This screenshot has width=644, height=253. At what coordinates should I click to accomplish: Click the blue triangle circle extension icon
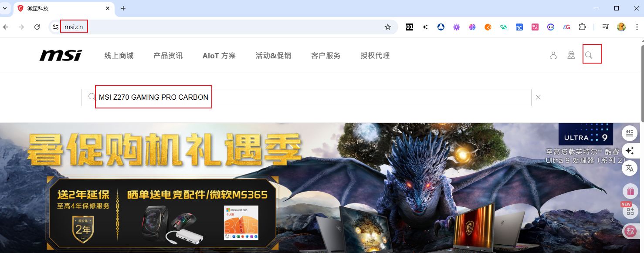pyautogui.click(x=441, y=27)
